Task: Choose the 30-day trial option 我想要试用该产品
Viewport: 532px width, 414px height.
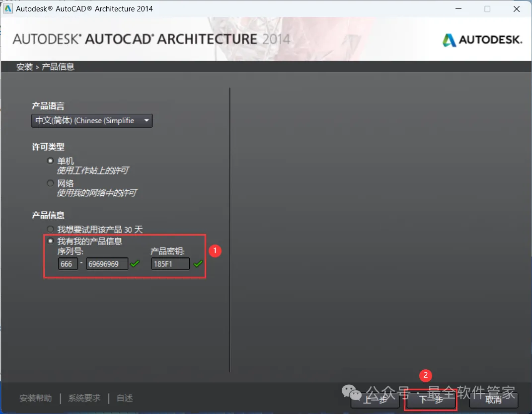Action: pyautogui.click(x=50, y=230)
